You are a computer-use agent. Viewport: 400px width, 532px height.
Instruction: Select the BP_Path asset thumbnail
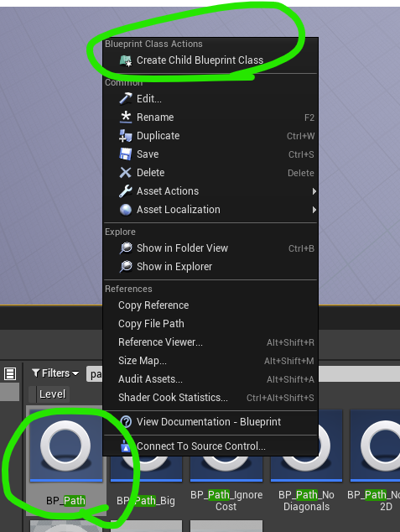coord(66,446)
